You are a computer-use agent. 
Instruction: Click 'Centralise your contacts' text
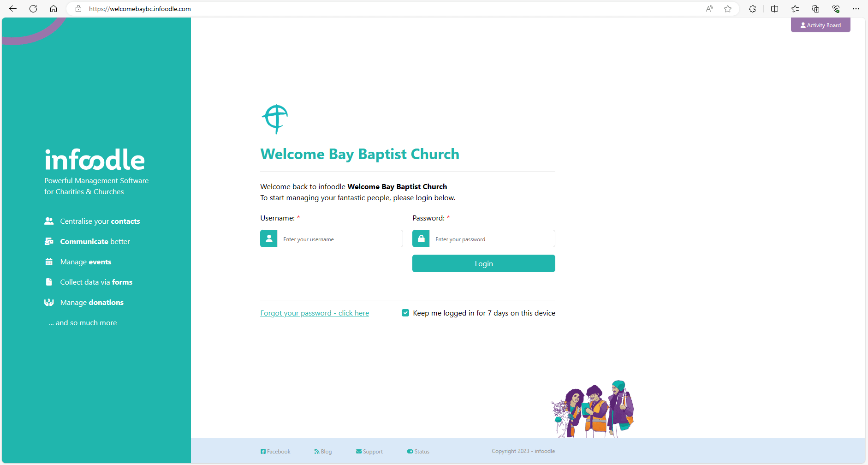point(100,221)
